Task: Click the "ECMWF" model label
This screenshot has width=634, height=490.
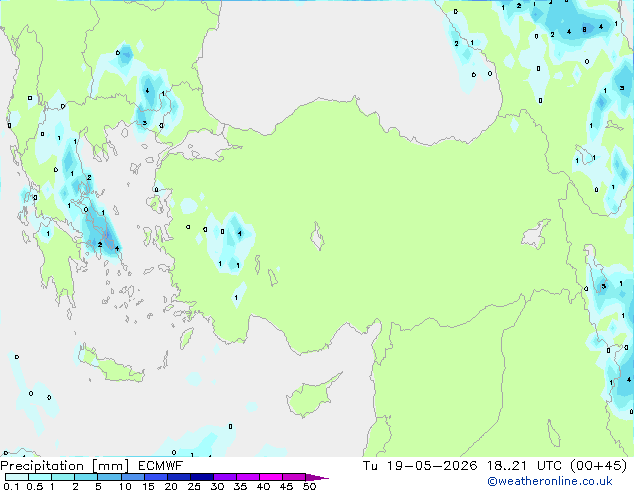Action: [x=161, y=466]
